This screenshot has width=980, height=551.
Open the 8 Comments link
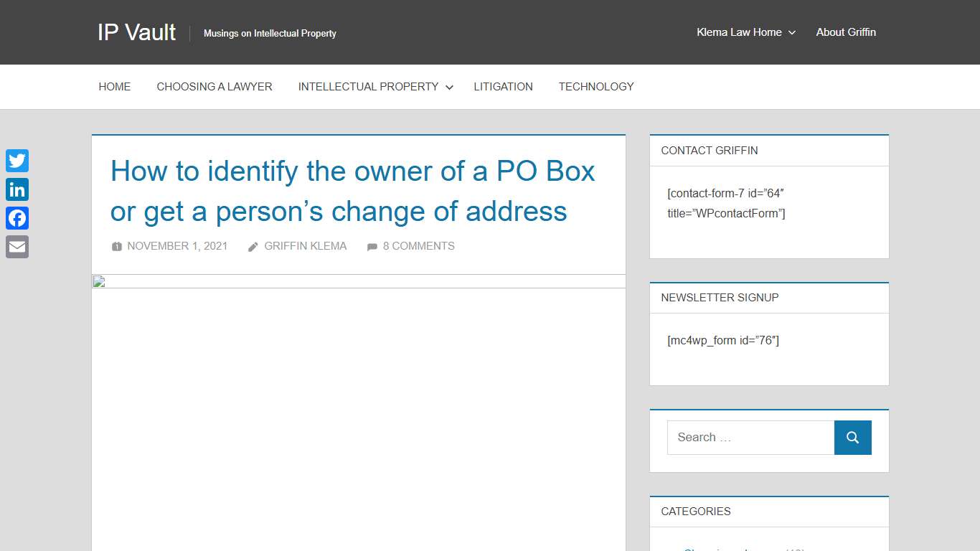coord(419,246)
